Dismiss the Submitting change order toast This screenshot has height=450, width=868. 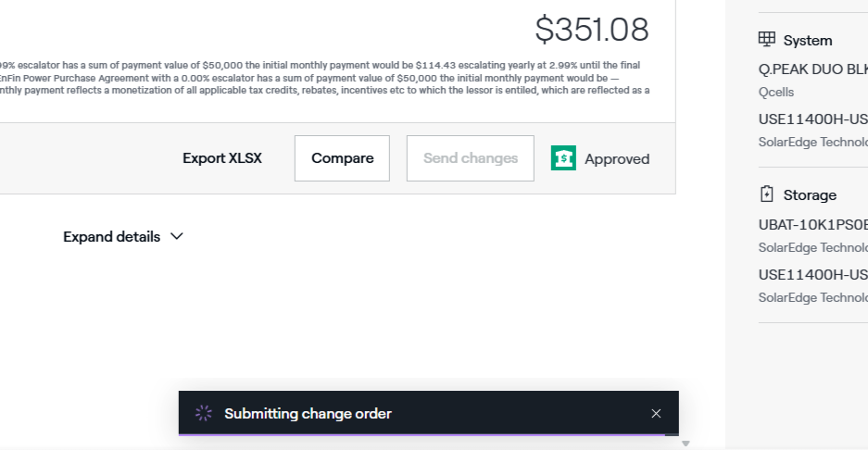click(656, 414)
